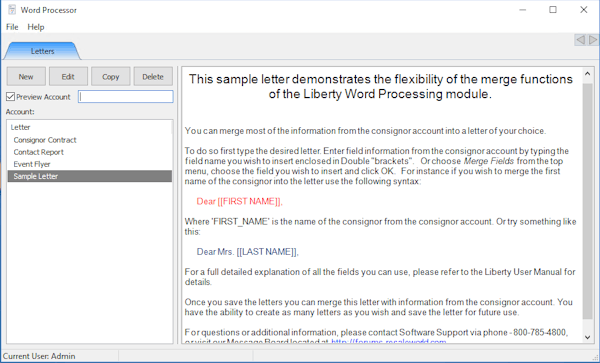Click the New button

coord(26,77)
